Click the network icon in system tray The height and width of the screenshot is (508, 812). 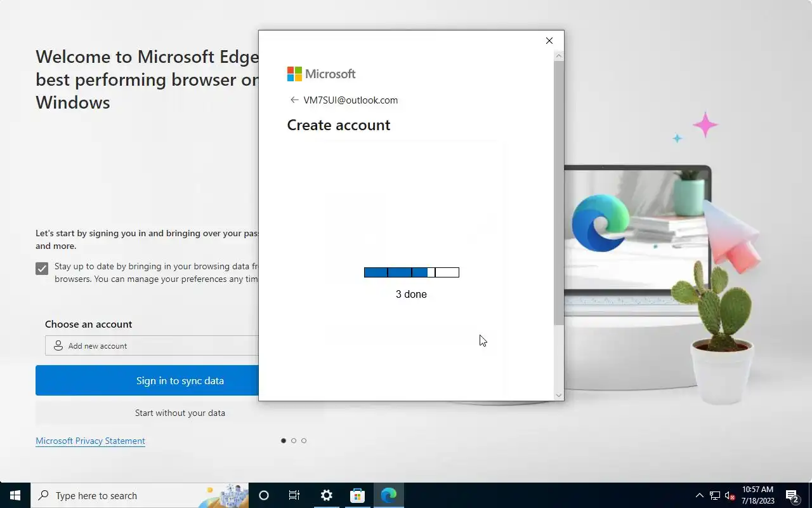pyautogui.click(x=715, y=495)
